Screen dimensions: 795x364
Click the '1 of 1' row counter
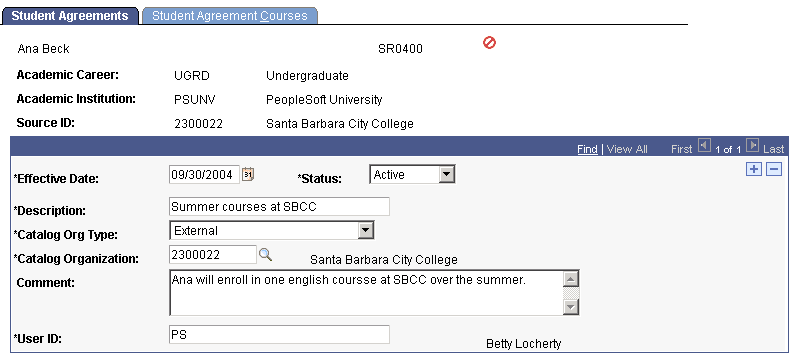pos(728,149)
